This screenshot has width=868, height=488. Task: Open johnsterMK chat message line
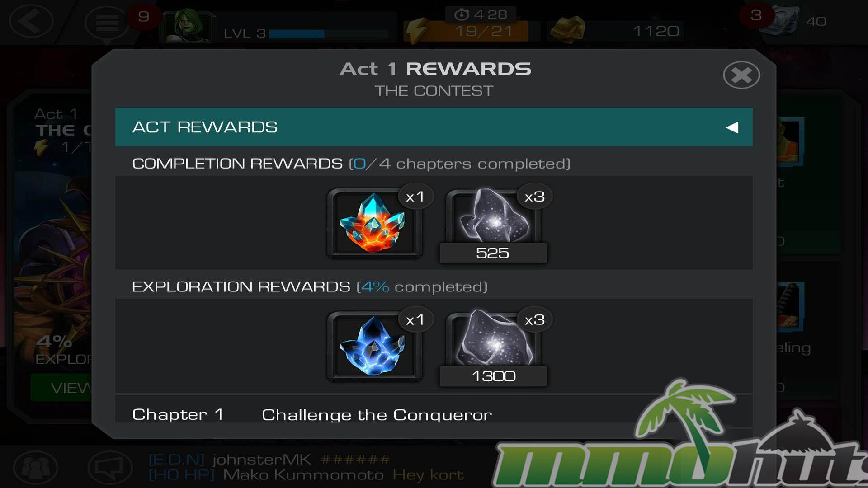click(x=269, y=460)
